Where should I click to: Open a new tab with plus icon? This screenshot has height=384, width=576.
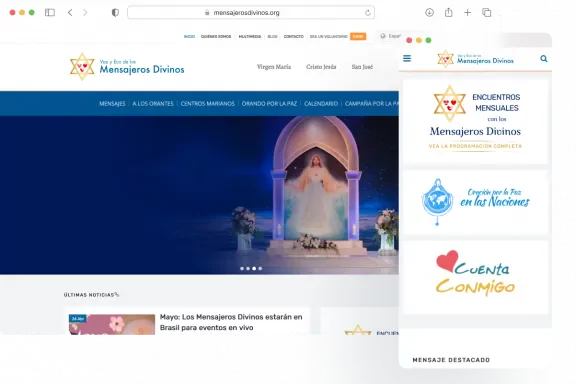(x=467, y=12)
